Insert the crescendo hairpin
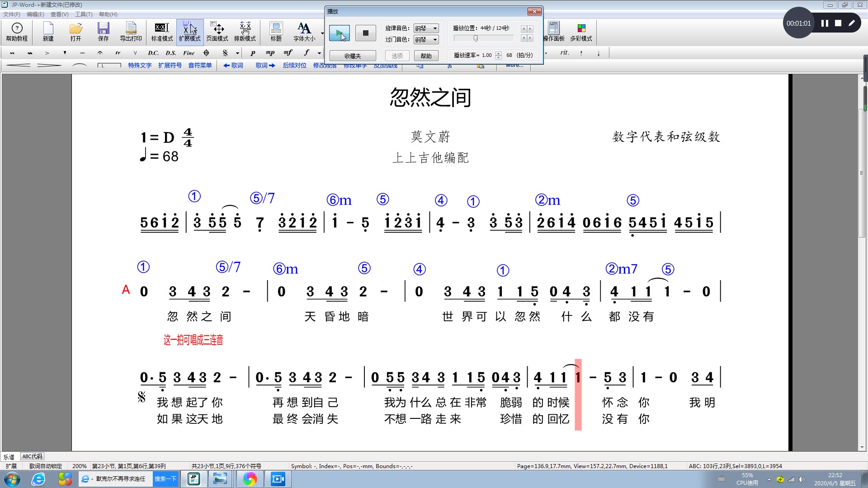This screenshot has width=868, height=488. point(19,66)
